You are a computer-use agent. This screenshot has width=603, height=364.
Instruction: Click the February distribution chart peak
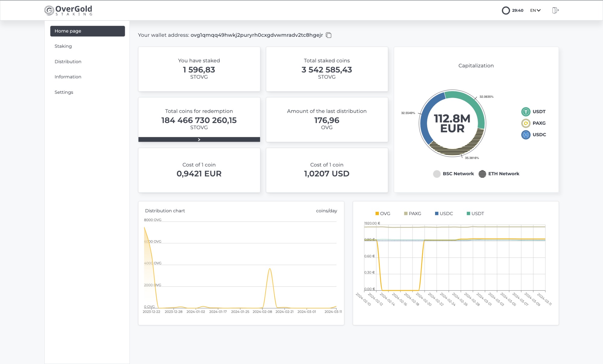tap(270, 269)
